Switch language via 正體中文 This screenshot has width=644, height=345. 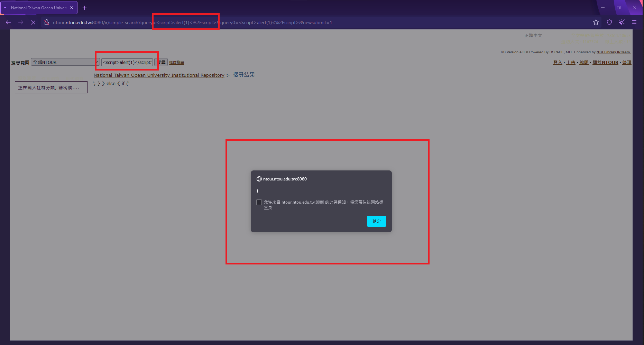tap(533, 36)
